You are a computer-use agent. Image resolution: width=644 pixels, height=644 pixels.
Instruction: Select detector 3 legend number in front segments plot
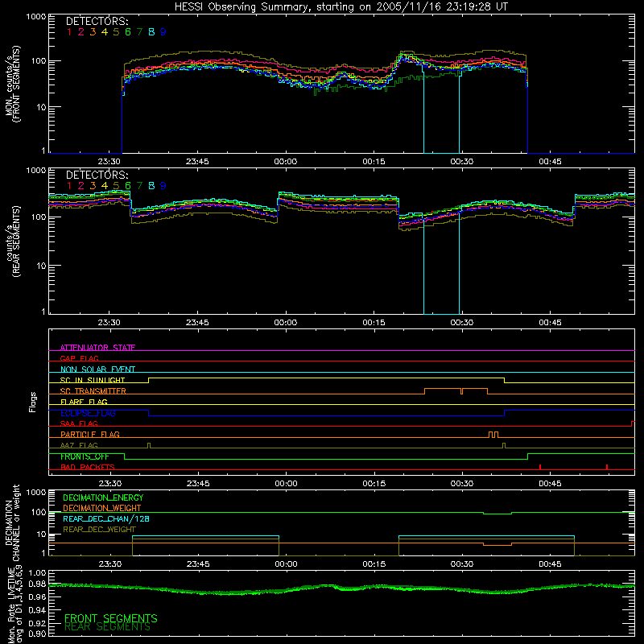coord(93,32)
